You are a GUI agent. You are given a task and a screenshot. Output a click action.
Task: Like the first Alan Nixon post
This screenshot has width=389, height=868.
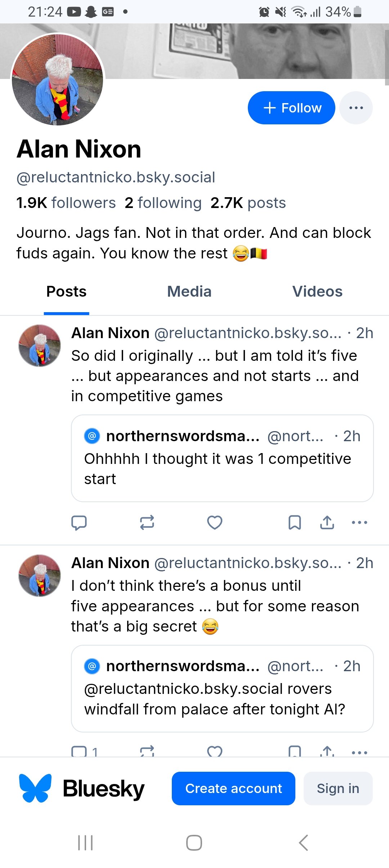215,522
